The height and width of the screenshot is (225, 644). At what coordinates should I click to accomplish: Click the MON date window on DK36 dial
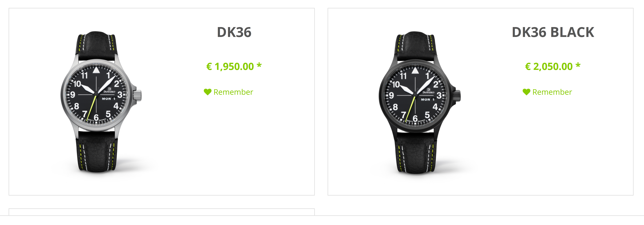[x=109, y=99]
